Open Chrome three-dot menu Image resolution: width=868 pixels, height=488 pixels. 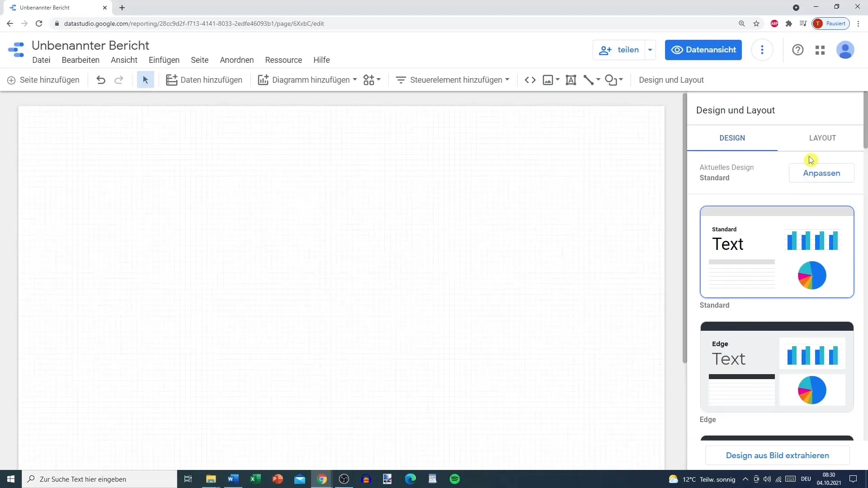coord(859,23)
